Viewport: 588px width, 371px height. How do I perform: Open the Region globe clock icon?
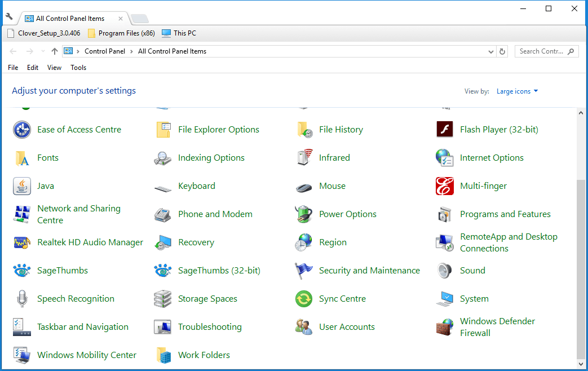pyautogui.click(x=304, y=242)
